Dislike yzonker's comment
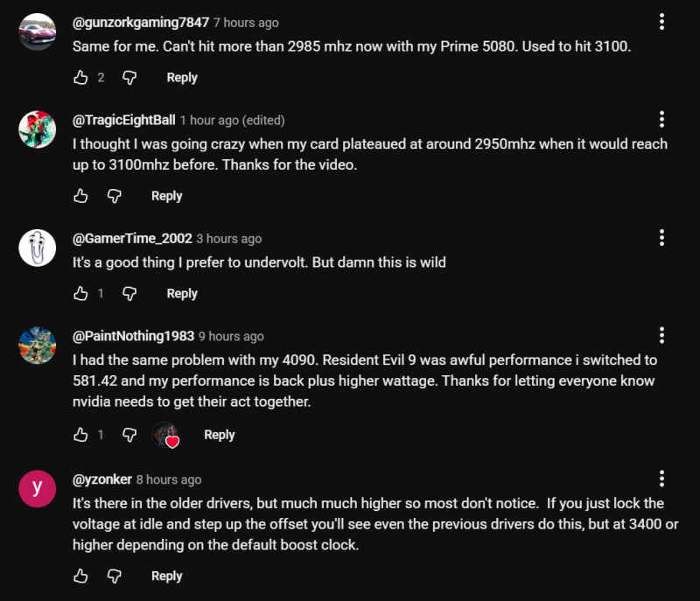Image resolution: width=700 pixels, height=601 pixels. pyautogui.click(x=114, y=577)
